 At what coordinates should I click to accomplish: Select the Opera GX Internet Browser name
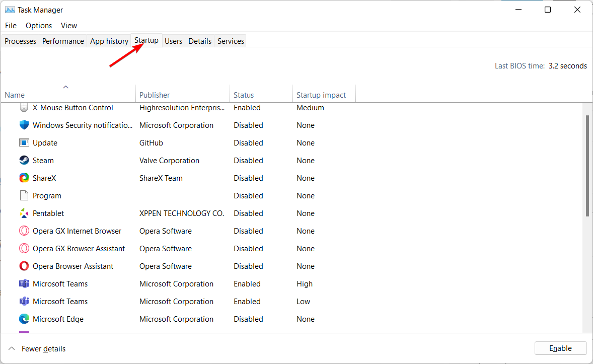click(77, 231)
